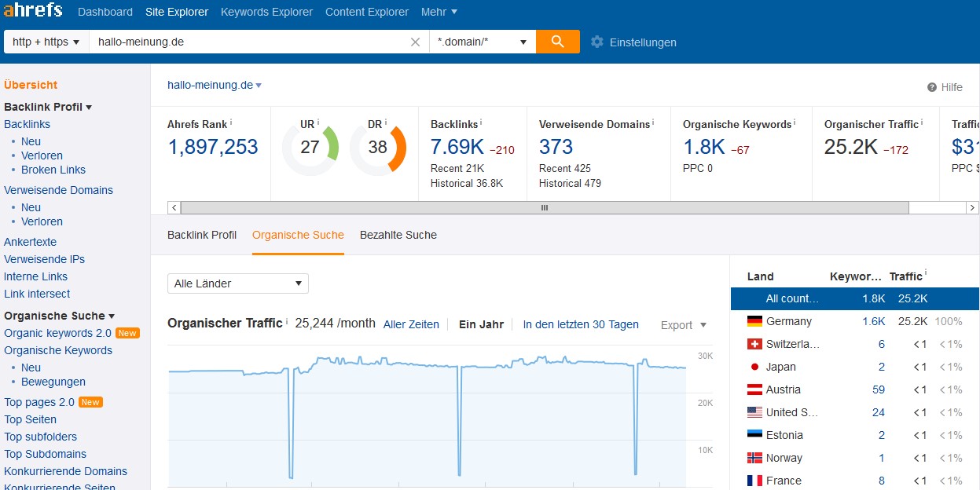Click the left arrow of metrics scrollbar

(x=174, y=207)
